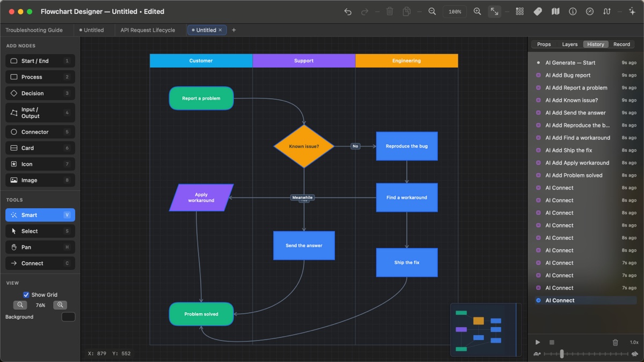Switch to the Record panel tab
Image resolution: width=644 pixels, height=362 pixels.
[621, 45]
